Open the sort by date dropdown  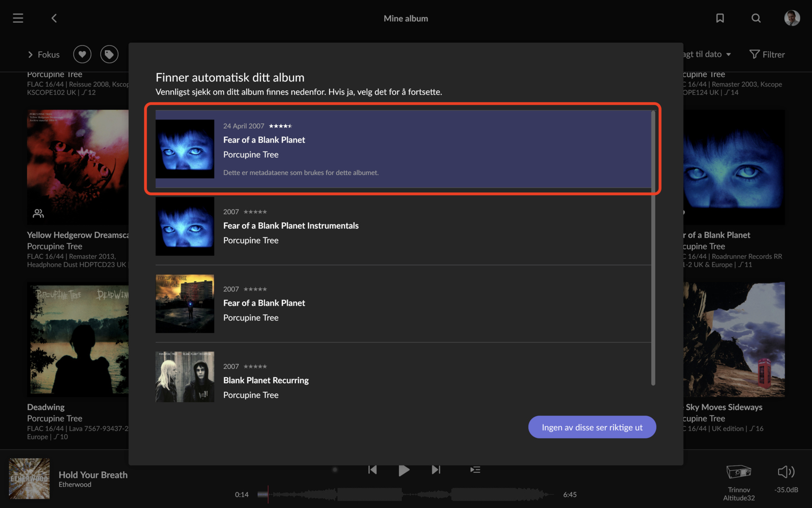pos(707,55)
